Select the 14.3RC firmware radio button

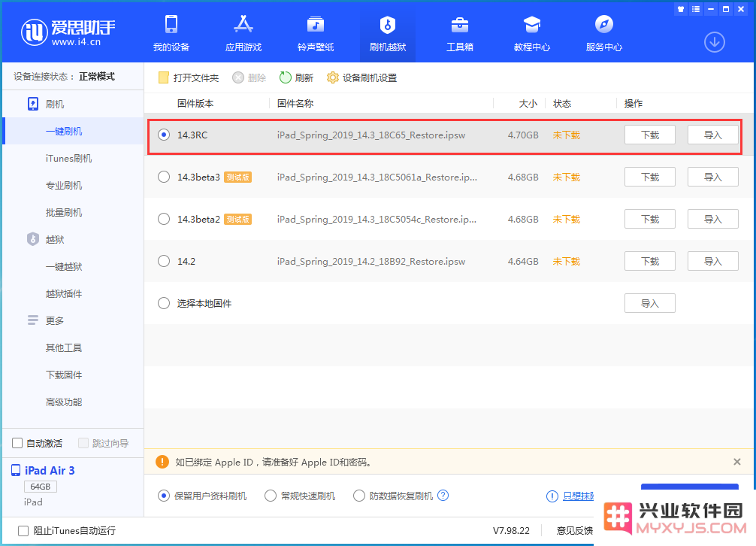[164, 135]
